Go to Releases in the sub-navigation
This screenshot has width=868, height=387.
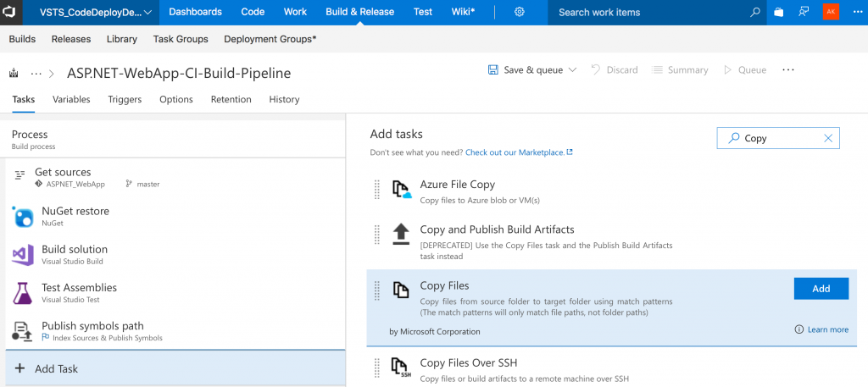point(71,39)
